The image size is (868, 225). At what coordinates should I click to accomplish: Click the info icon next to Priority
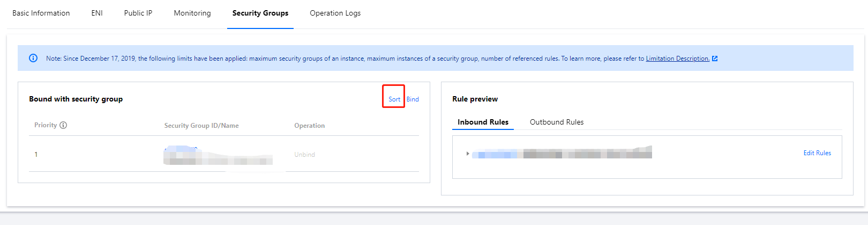tap(63, 125)
